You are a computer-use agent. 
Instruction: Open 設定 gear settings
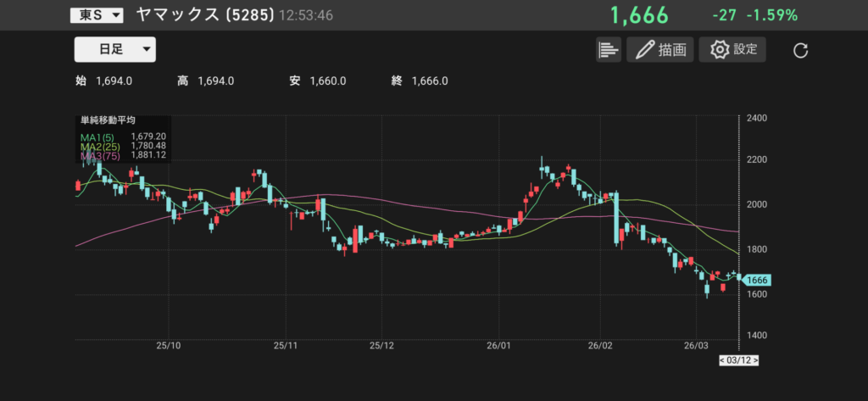point(732,49)
